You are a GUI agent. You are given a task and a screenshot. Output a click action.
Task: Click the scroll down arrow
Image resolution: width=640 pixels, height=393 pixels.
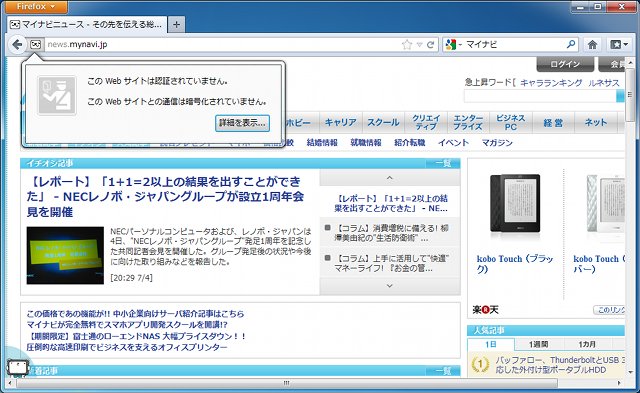[630, 372]
